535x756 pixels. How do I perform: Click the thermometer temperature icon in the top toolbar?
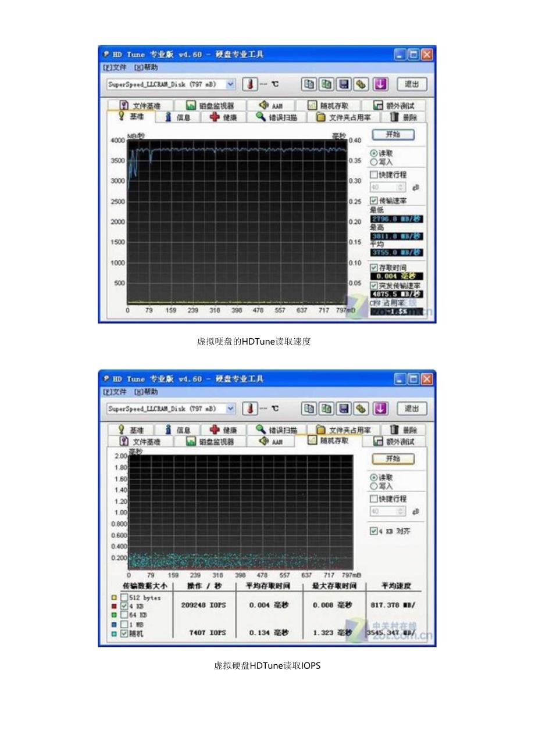pos(249,84)
